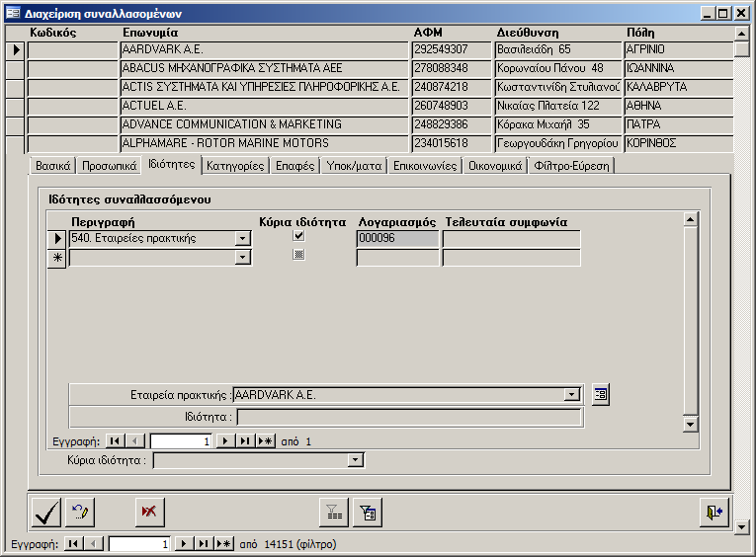Screen dimensions: 756x557
Task: Click the Λογαριασμός field showing 000096
Action: point(397,238)
